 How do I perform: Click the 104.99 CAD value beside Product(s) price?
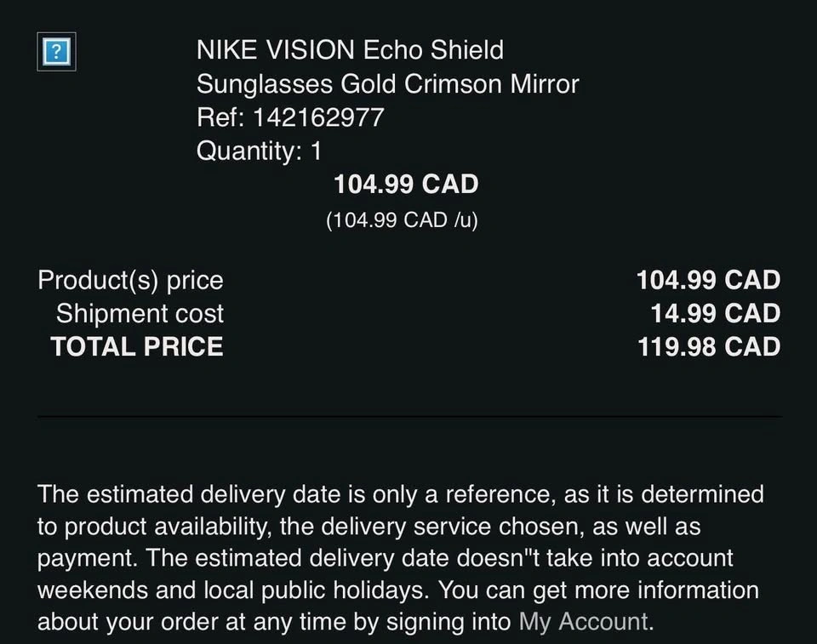click(x=708, y=280)
